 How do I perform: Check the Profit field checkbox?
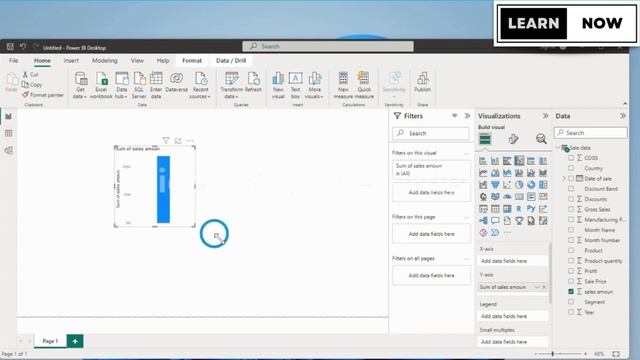571,271
